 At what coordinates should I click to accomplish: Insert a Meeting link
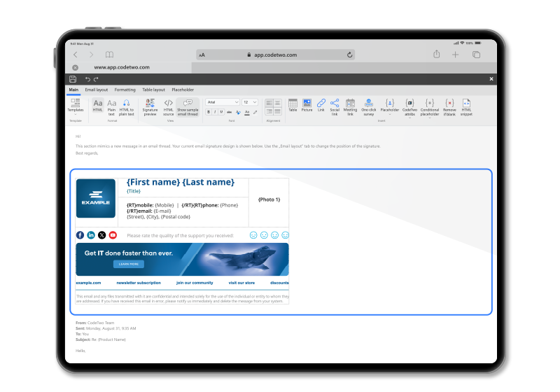(350, 107)
